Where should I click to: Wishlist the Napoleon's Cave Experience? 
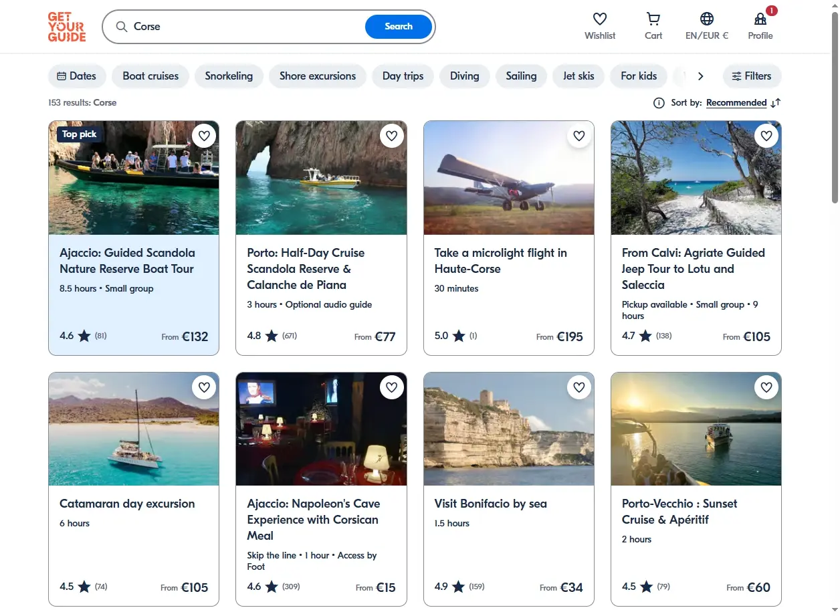coord(392,387)
